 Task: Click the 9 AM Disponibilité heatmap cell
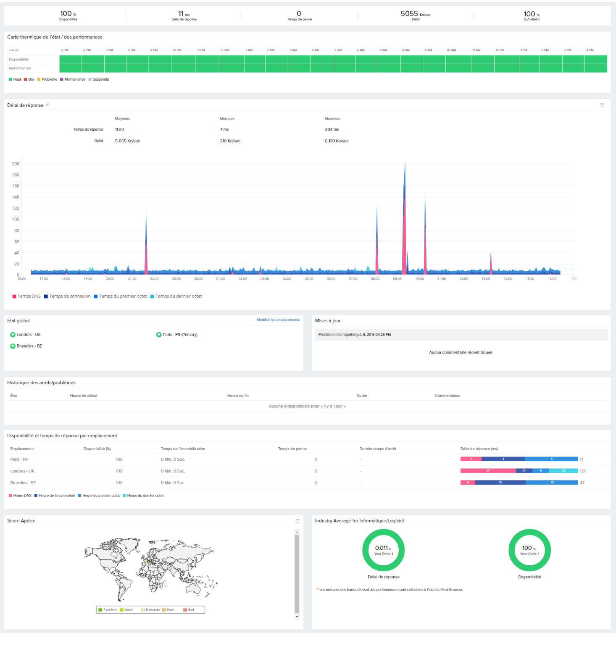434,59
